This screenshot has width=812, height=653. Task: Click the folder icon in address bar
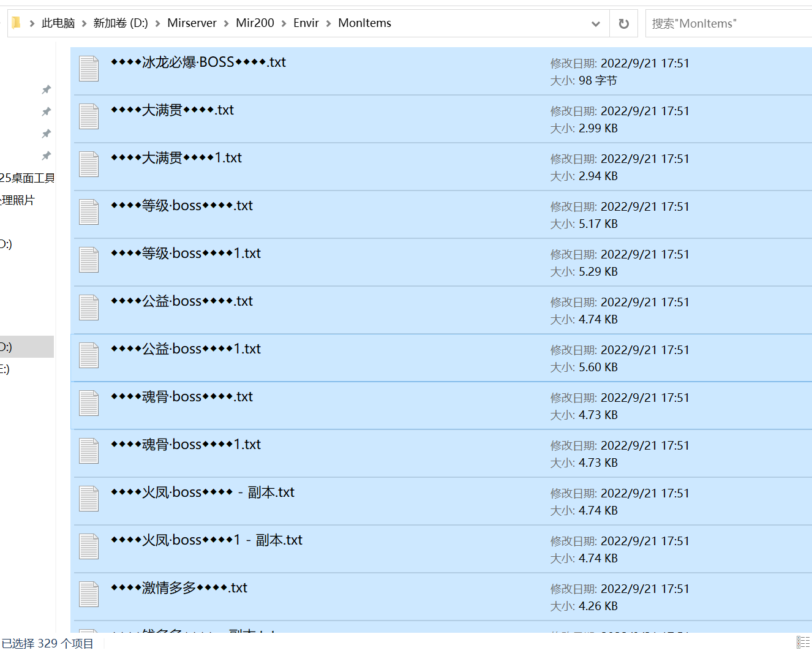click(17, 23)
